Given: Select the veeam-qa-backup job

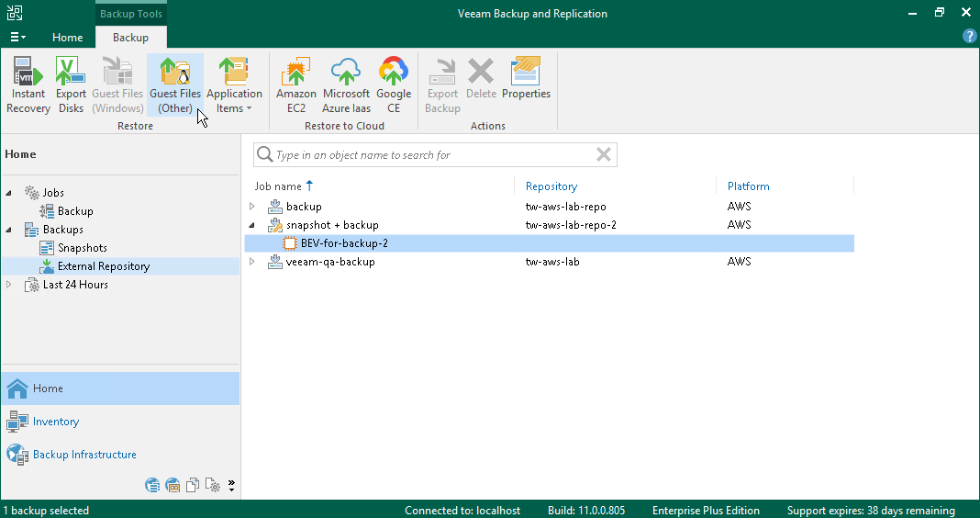Looking at the screenshot, I should coord(330,262).
